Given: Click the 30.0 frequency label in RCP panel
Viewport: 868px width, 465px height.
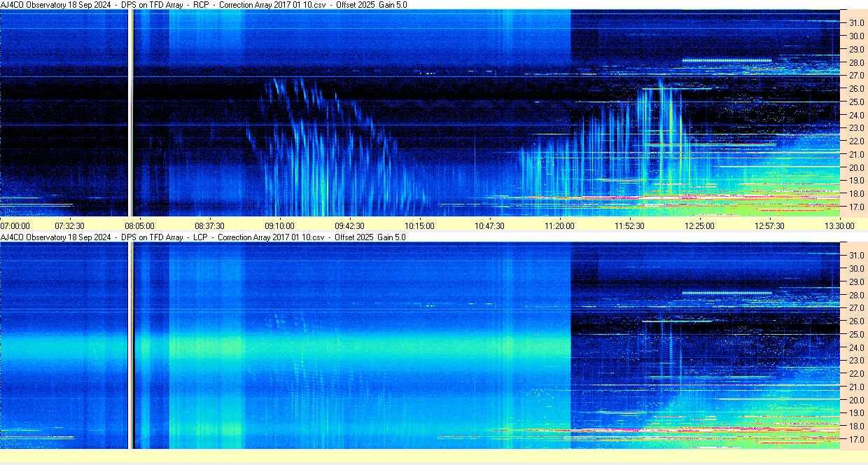Looking at the screenshot, I should pyautogui.click(x=856, y=36).
